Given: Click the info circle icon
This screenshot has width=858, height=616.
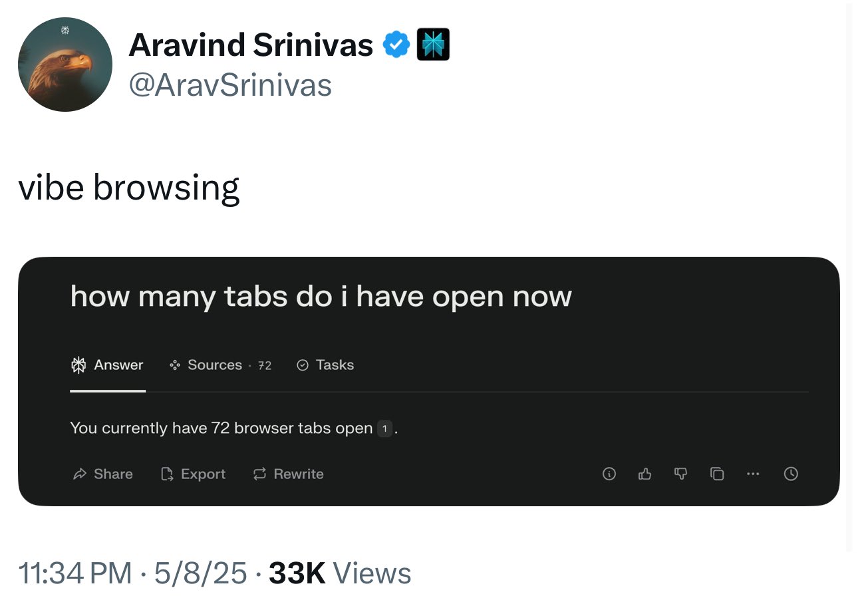Looking at the screenshot, I should click(x=609, y=474).
